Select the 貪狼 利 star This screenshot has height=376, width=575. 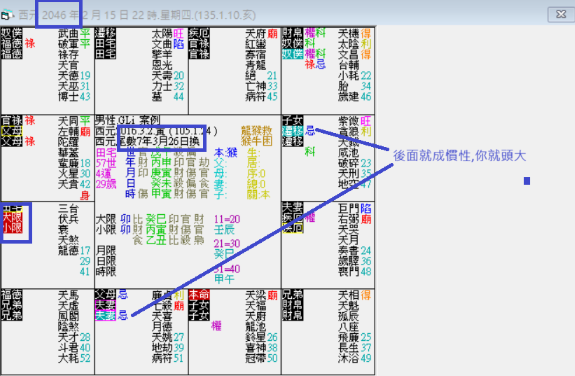click(x=355, y=131)
